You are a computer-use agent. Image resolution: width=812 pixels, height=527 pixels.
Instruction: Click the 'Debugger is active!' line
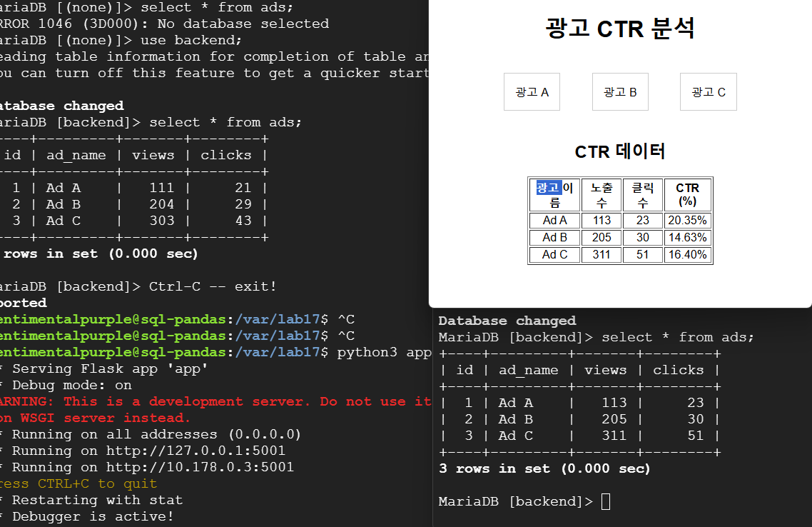click(93, 516)
